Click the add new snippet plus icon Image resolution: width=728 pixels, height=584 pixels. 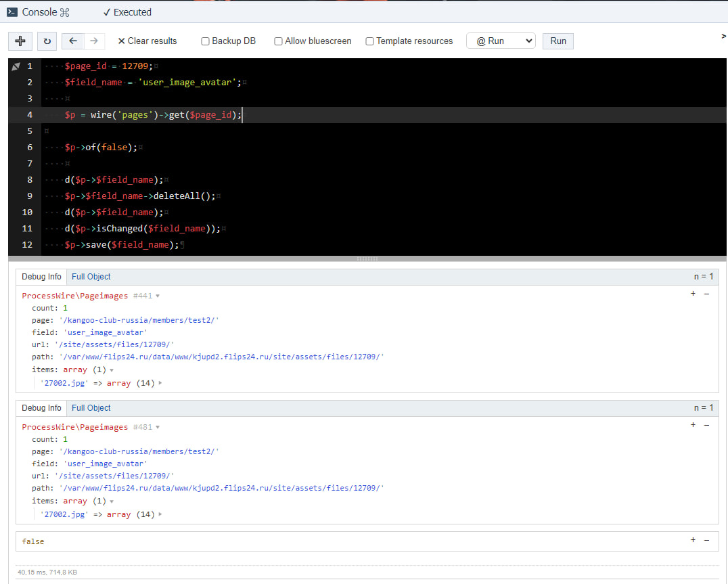click(x=20, y=41)
